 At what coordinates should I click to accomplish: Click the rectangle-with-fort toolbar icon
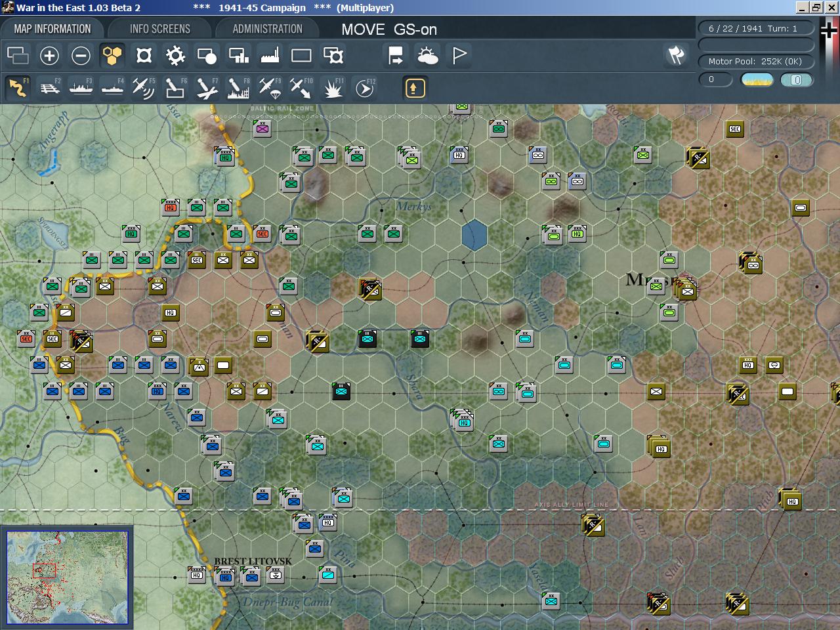pos(333,56)
